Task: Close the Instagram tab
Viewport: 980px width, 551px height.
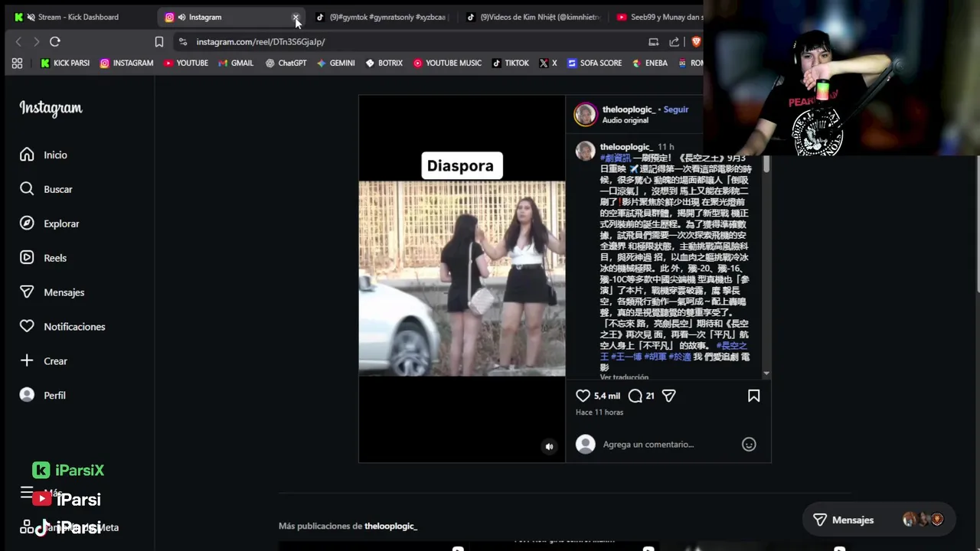Action: pyautogui.click(x=296, y=17)
